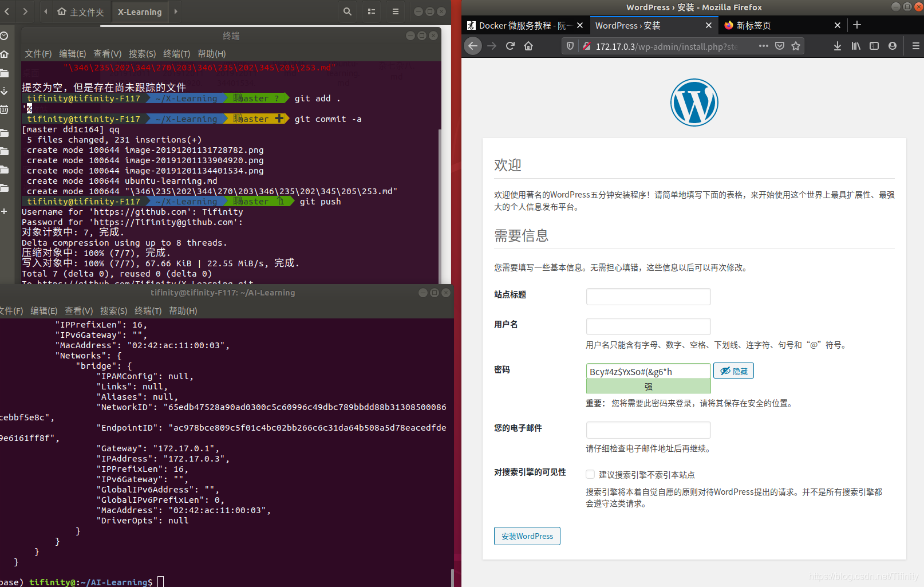Open file manager hamburger menu
The image size is (924, 587).
395,11
